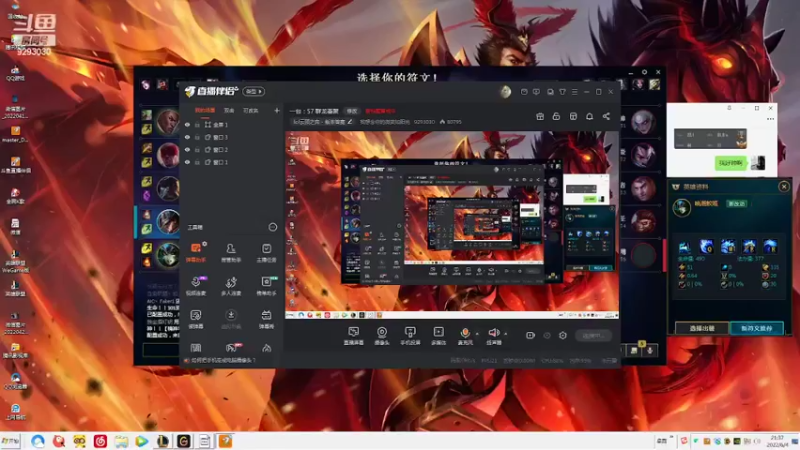Click the share icon above preview
Viewport: 800px width, 450px height.
pos(606,116)
